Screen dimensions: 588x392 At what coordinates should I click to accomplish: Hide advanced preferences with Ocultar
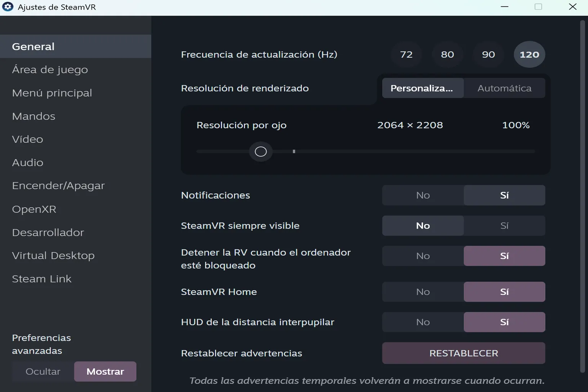point(43,371)
